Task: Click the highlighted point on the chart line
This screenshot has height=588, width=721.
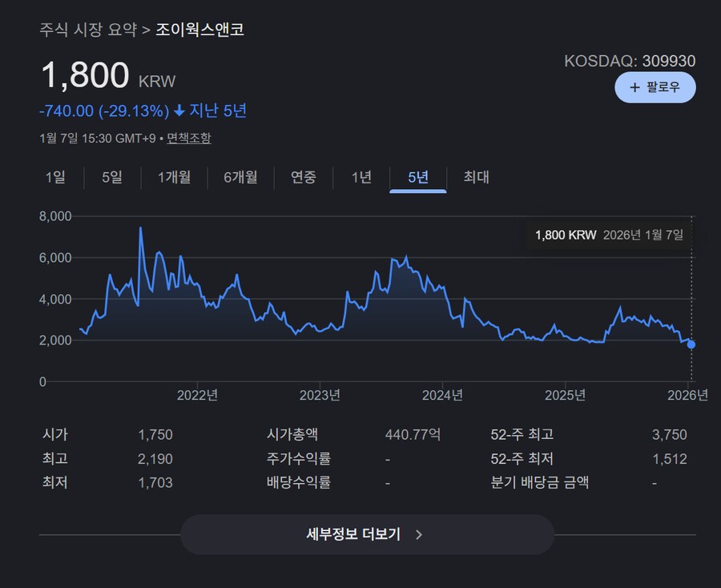Action: click(x=690, y=344)
